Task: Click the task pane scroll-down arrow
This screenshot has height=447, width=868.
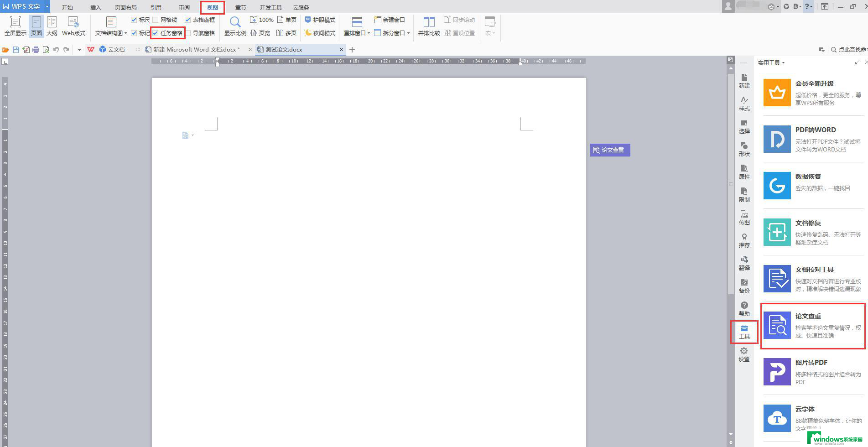Action: tap(731, 434)
